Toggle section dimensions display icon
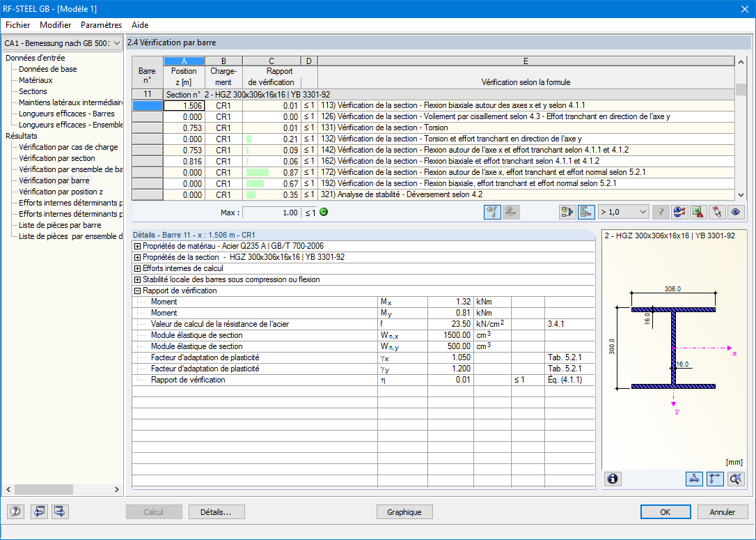Screen dimensions: 756x540 [x=694, y=479]
